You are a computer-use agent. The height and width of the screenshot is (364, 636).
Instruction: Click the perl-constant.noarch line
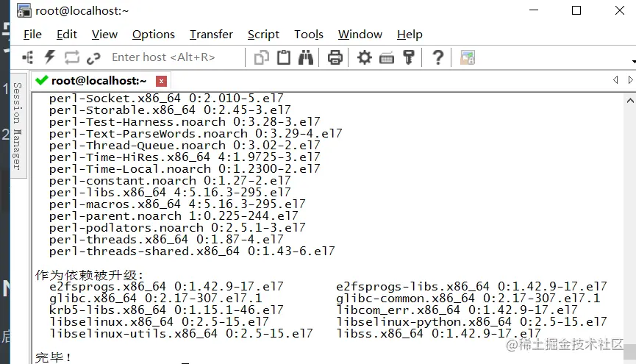[x=170, y=181]
